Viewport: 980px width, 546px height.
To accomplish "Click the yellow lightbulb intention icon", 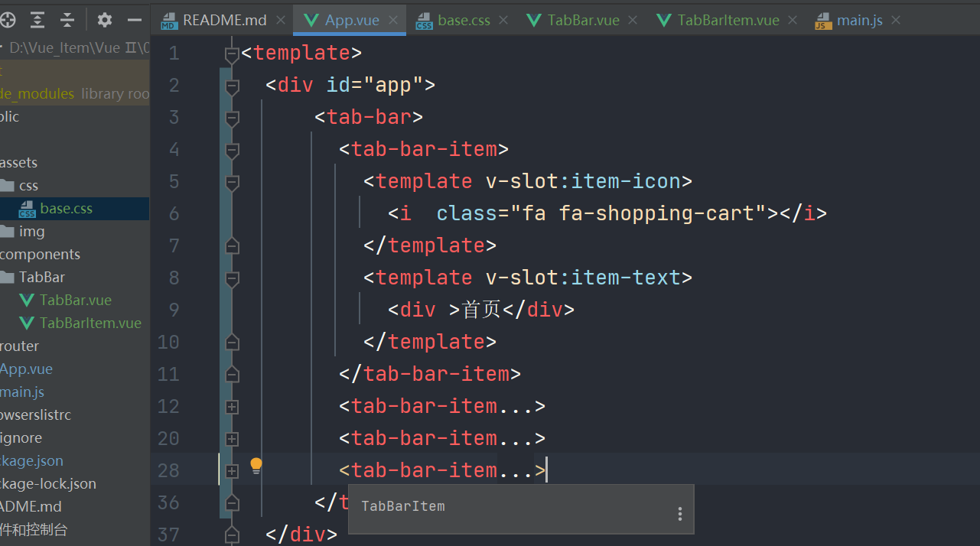I will [256, 466].
